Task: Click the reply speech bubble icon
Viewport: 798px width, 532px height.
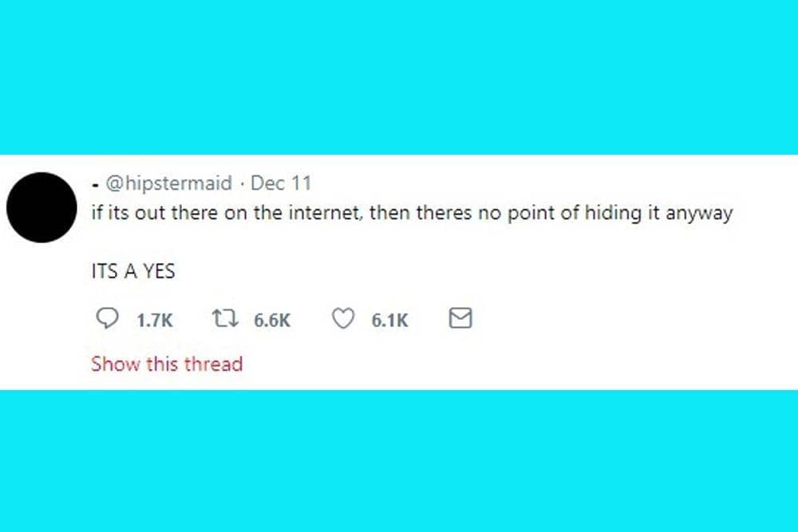Action: point(109,318)
